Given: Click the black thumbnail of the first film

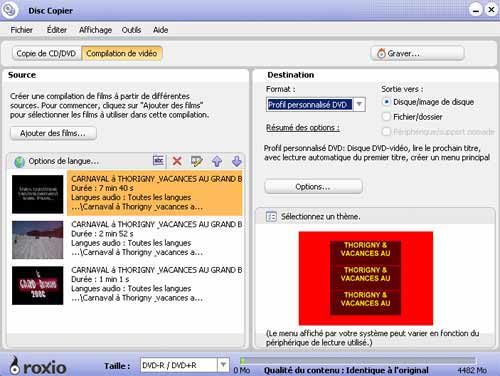Looking at the screenshot, I should [x=38, y=194].
